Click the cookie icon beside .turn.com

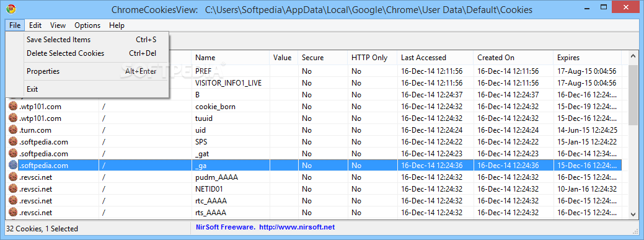[13, 130]
